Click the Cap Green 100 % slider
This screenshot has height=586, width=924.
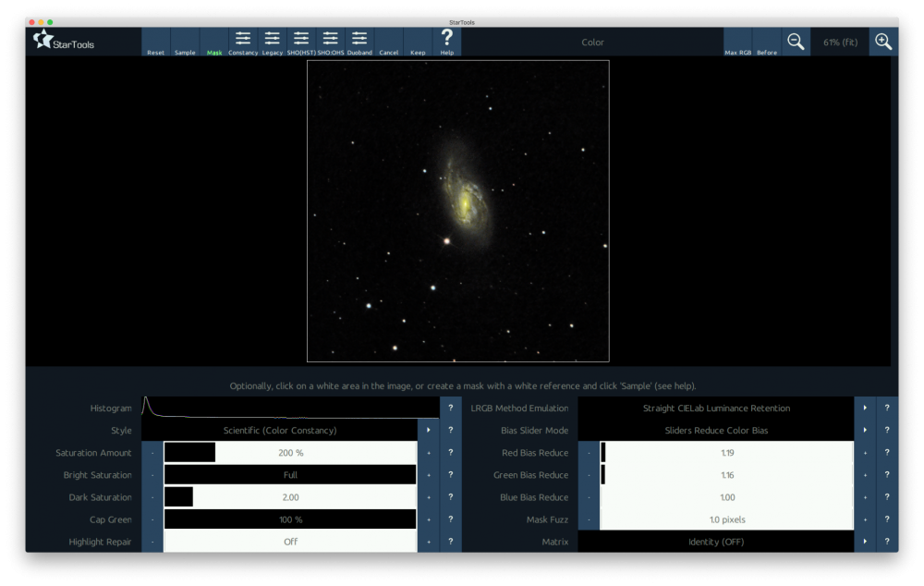tap(290, 520)
